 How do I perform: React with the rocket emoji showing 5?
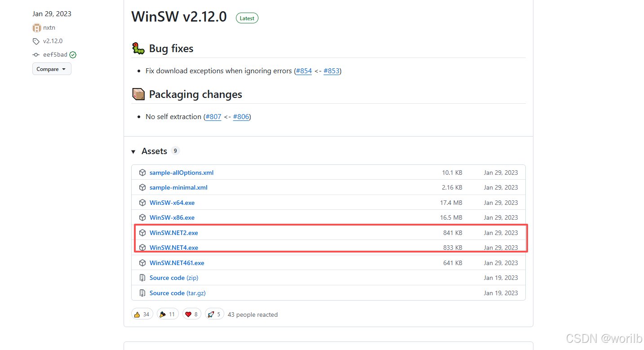click(214, 314)
